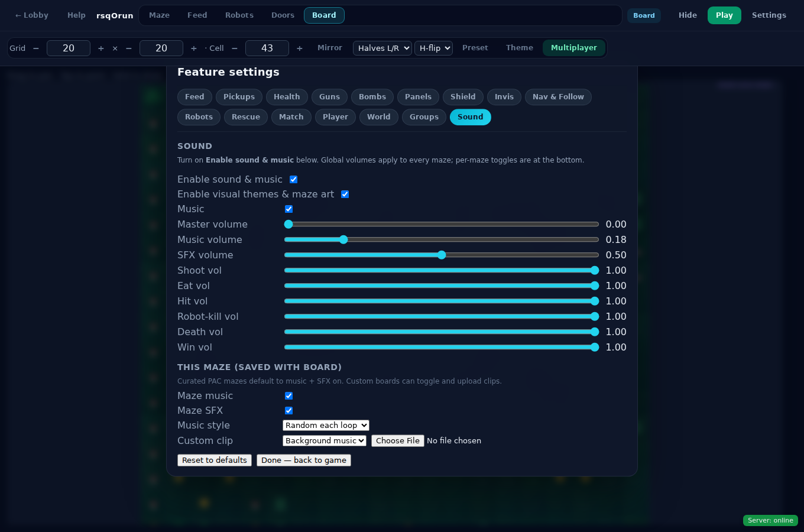Click the green Play button
This screenshot has height=532, width=804.
[x=724, y=15]
